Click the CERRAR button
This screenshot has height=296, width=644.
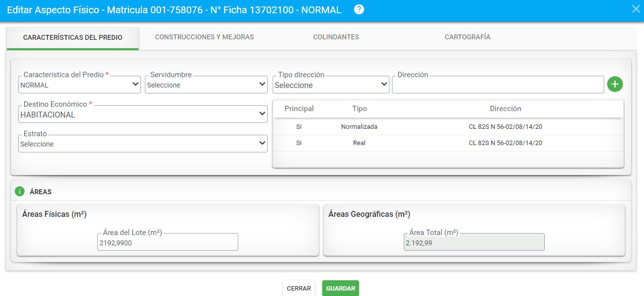tap(299, 289)
